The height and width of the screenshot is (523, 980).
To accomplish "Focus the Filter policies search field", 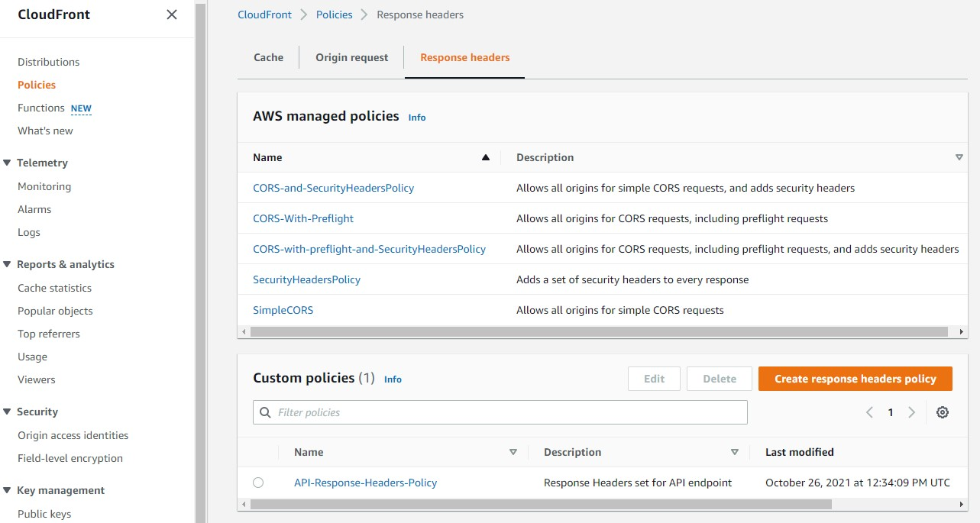I will click(500, 412).
